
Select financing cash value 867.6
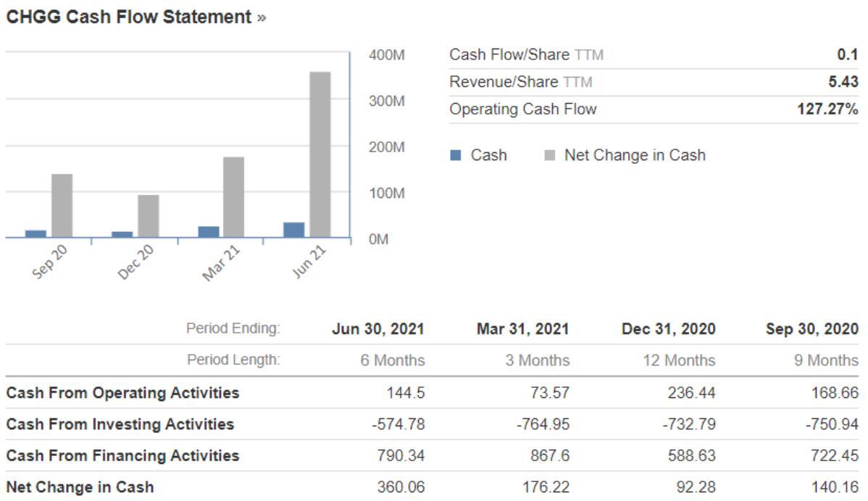(x=550, y=455)
